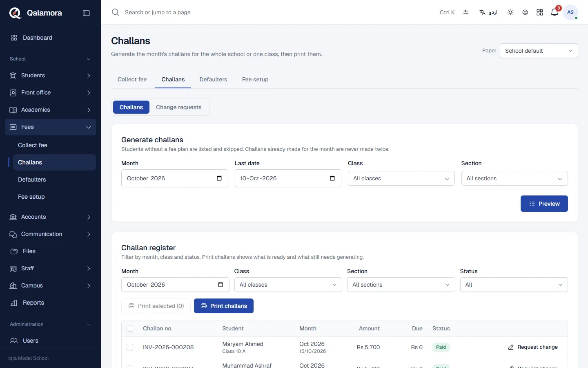The height and width of the screenshot is (368, 588).
Task: Open the display settings sliders icon
Action: (x=466, y=12)
